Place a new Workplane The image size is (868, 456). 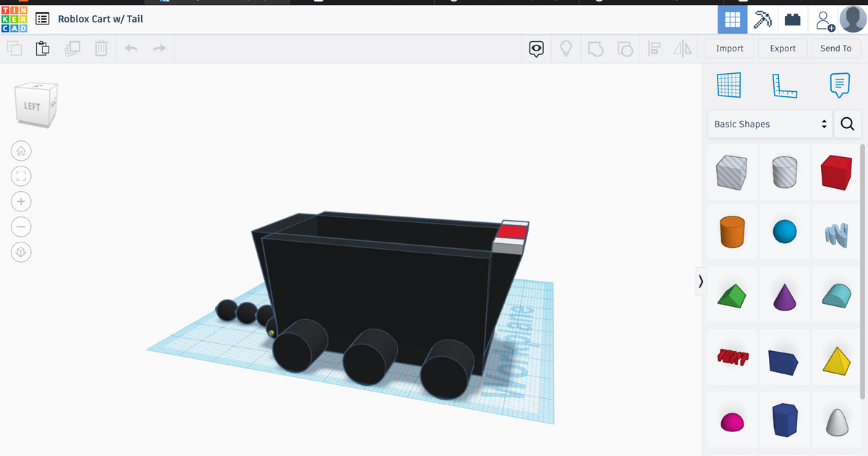728,85
